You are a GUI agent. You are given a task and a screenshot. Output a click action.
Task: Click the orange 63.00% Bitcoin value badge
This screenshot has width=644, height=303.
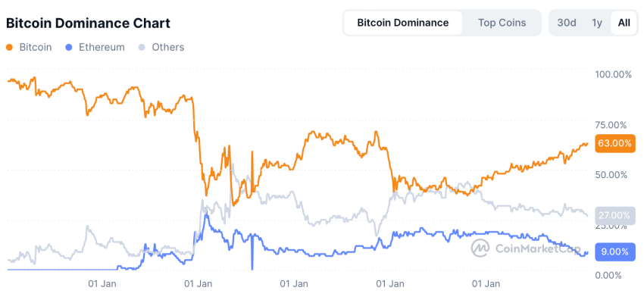click(x=614, y=142)
